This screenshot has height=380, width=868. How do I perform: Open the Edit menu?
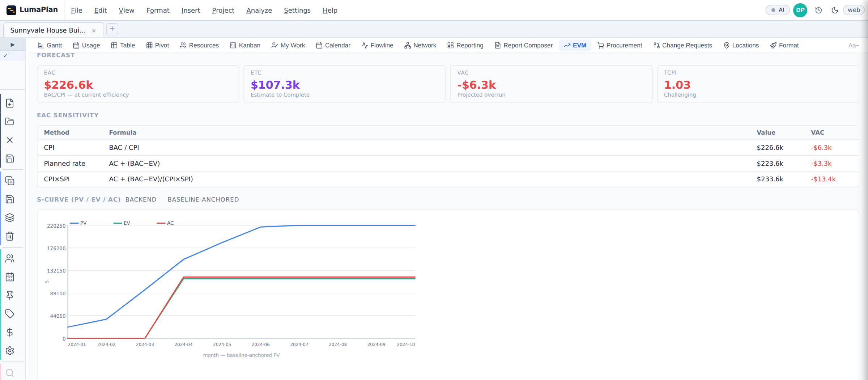pyautogui.click(x=100, y=10)
